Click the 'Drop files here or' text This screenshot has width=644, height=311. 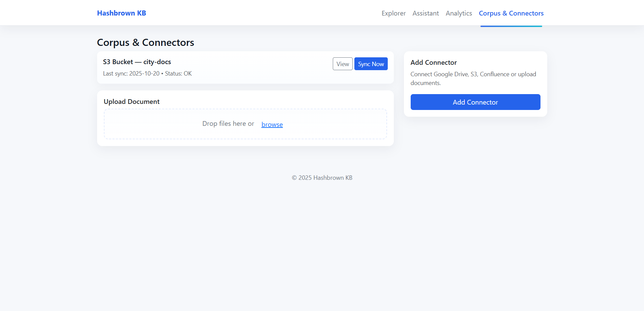point(228,124)
